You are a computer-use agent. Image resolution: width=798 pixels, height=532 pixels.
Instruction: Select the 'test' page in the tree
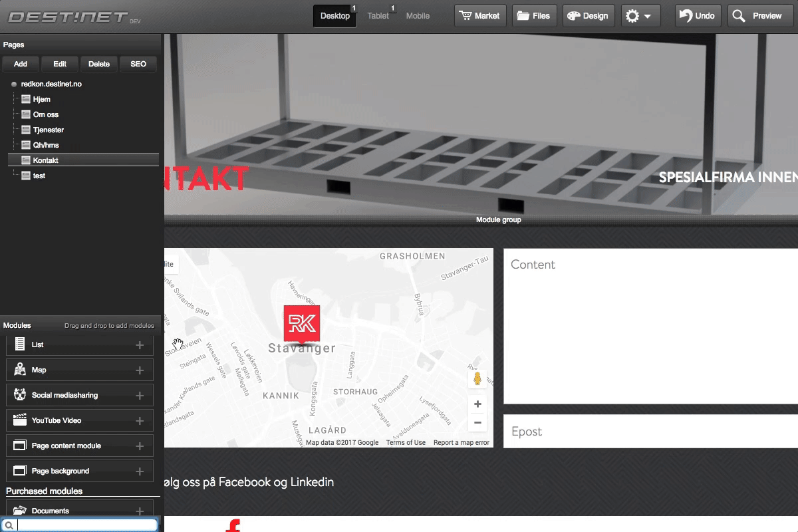coord(37,175)
